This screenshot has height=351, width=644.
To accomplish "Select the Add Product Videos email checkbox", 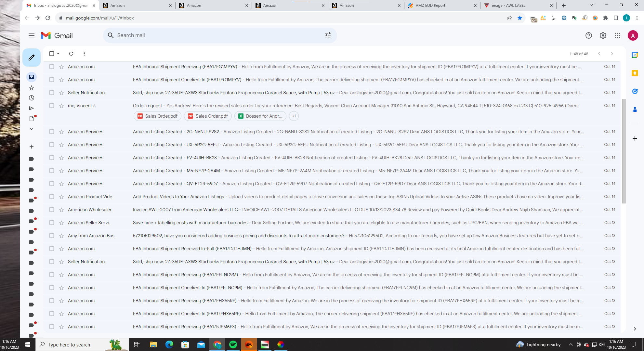I will [52, 197].
